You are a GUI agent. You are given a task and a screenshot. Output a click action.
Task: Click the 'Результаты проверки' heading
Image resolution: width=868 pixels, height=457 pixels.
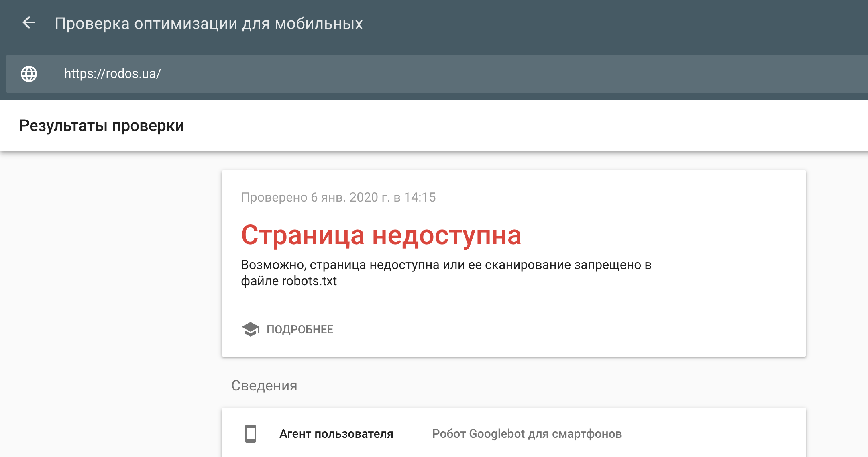click(x=102, y=126)
